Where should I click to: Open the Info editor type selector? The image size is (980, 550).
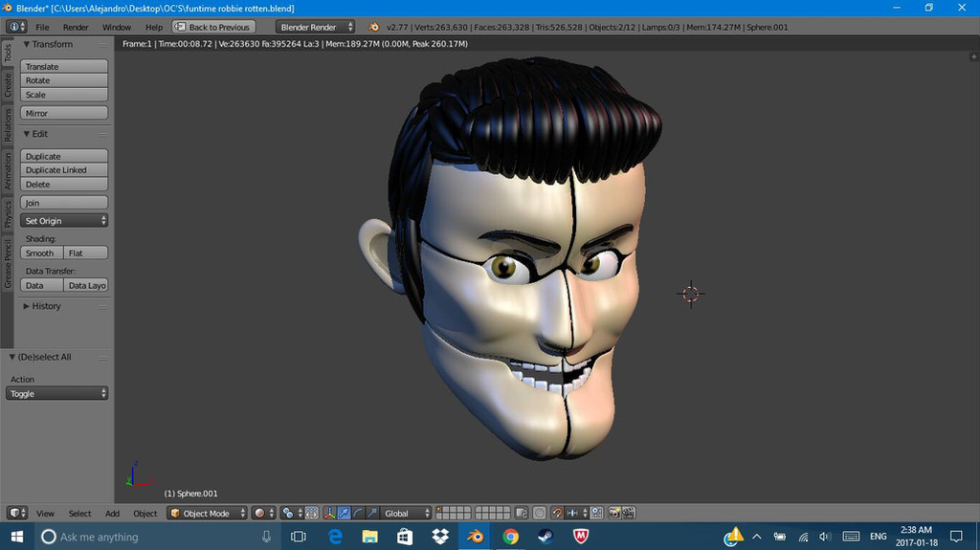point(15,27)
